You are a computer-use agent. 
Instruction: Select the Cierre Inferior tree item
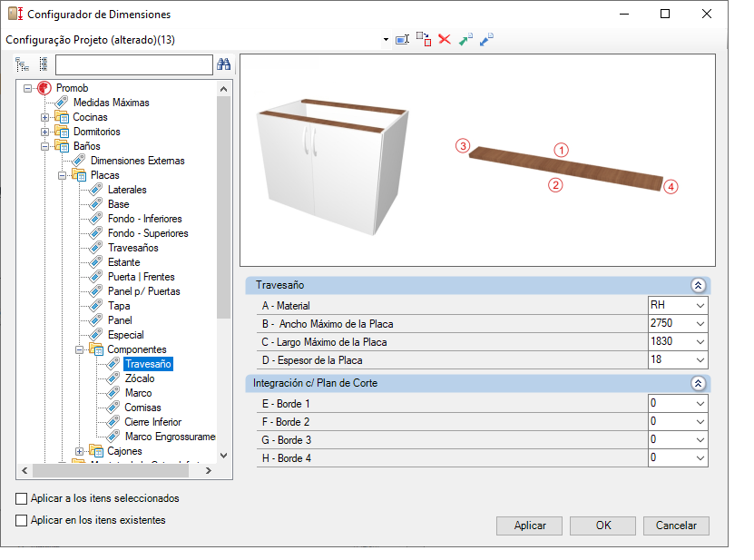153,422
